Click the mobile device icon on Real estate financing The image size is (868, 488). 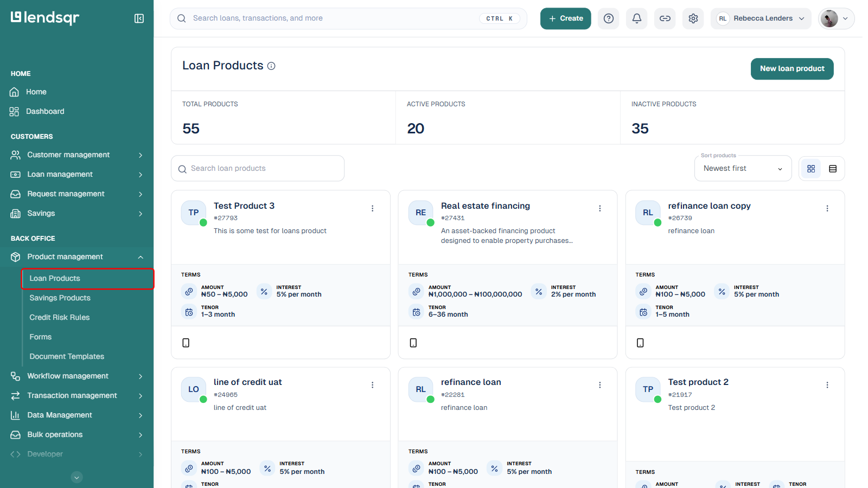(413, 343)
